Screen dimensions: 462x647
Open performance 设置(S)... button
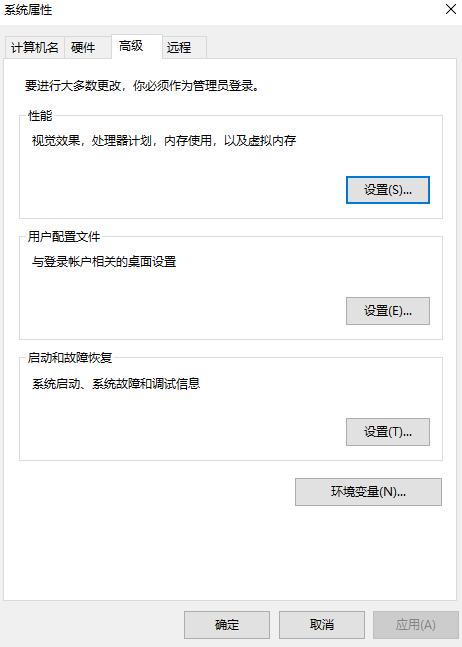pyautogui.click(x=388, y=190)
